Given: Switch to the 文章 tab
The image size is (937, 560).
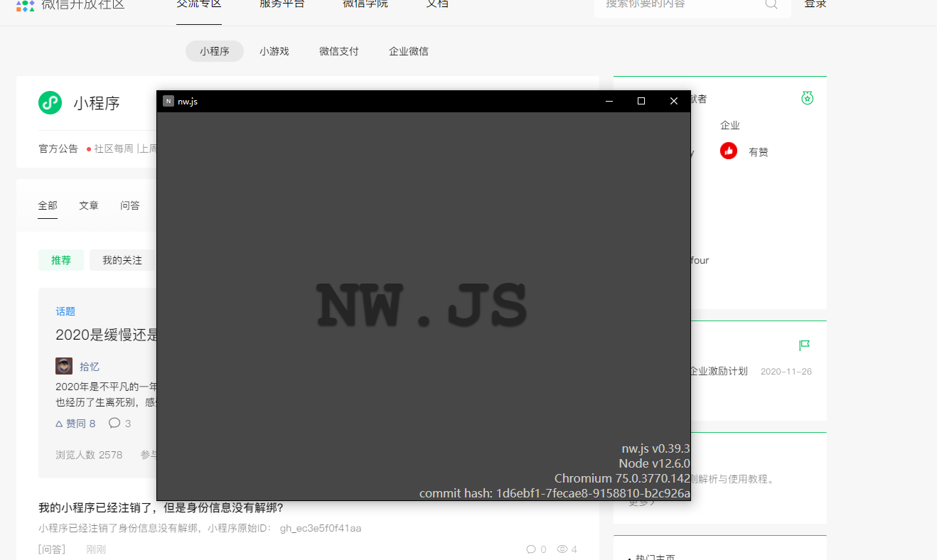Looking at the screenshot, I should (x=89, y=205).
